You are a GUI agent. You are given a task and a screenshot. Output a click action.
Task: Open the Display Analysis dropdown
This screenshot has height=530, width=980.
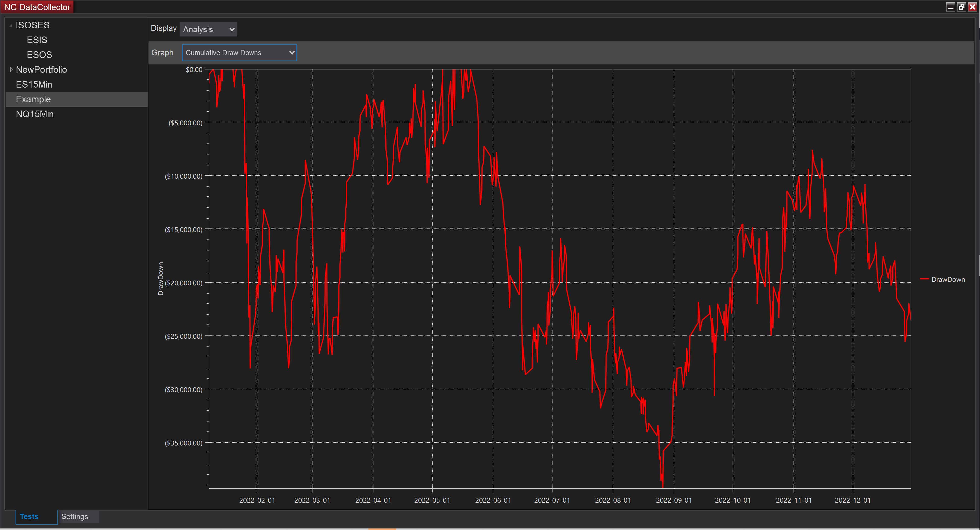208,29
